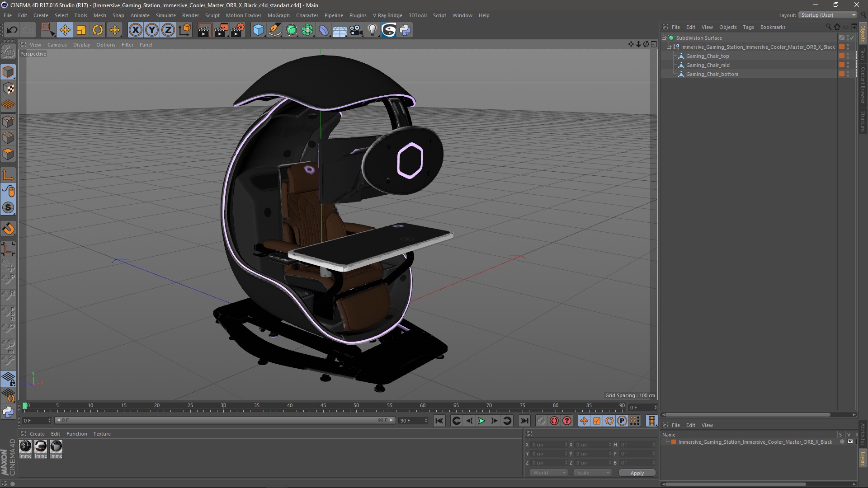
Task: Toggle the Y axis lock
Action: [x=152, y=30]
